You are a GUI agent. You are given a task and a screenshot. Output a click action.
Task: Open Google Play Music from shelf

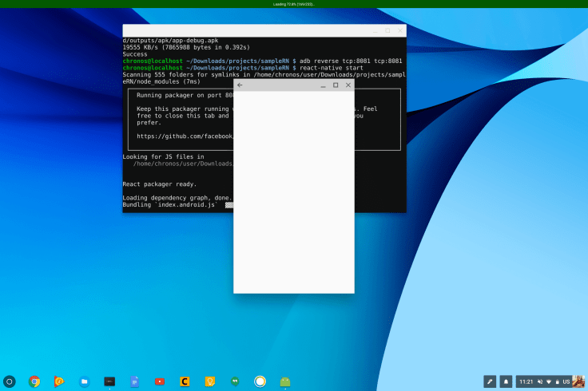(59, 381)
